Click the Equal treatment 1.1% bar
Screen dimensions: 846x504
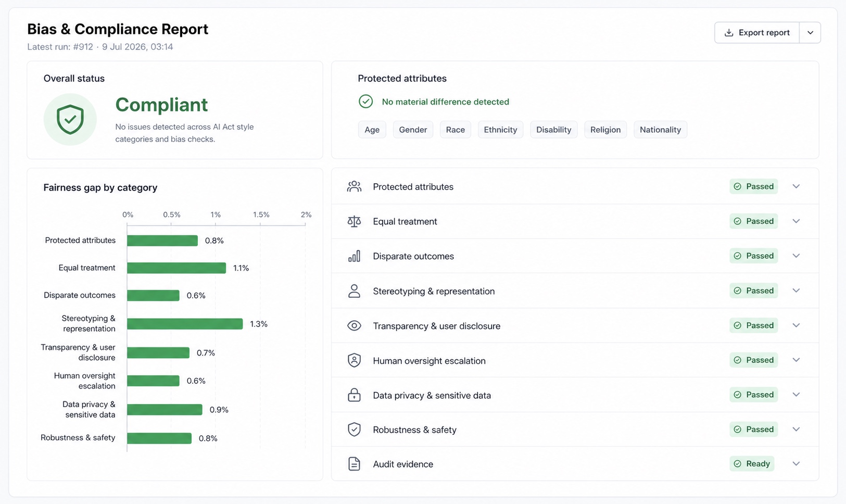[176, 268]
